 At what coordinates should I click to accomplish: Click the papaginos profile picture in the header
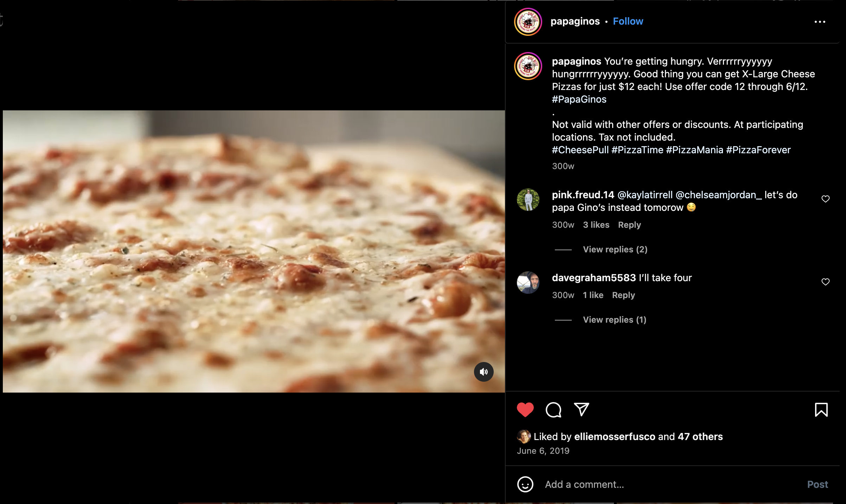coord(527,22)
